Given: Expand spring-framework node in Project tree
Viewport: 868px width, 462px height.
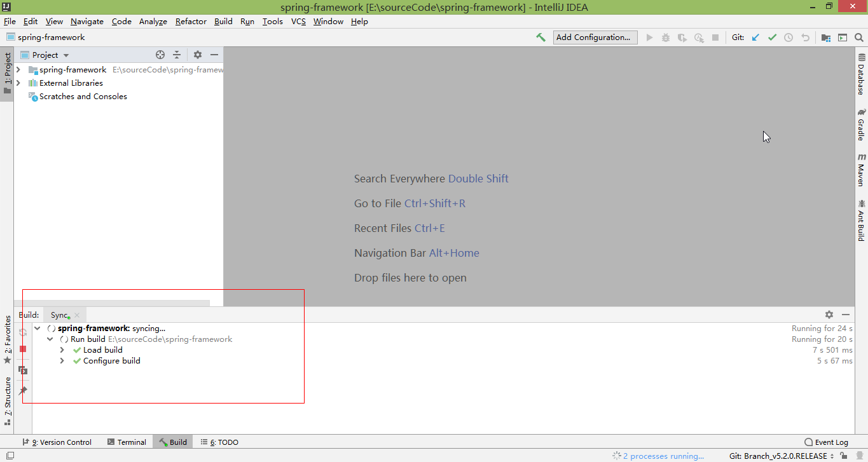Looking at the screenshot, I should (18, 69).
